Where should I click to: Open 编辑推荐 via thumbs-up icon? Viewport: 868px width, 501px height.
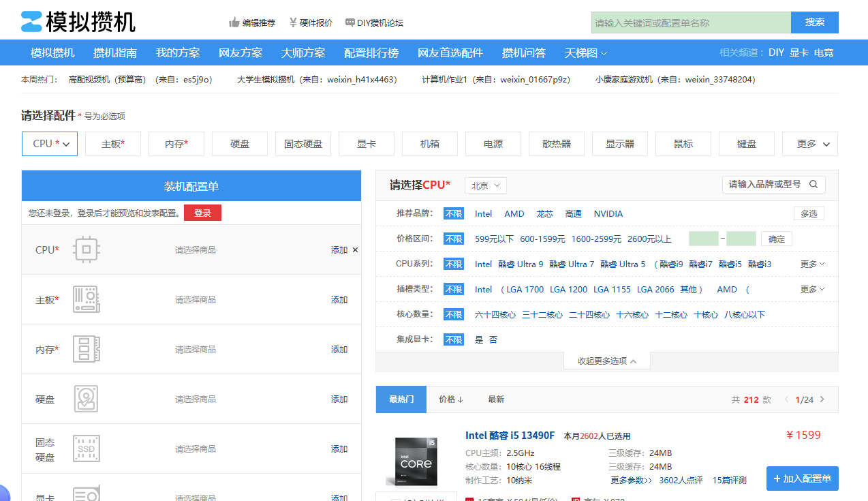click(234, 22)
